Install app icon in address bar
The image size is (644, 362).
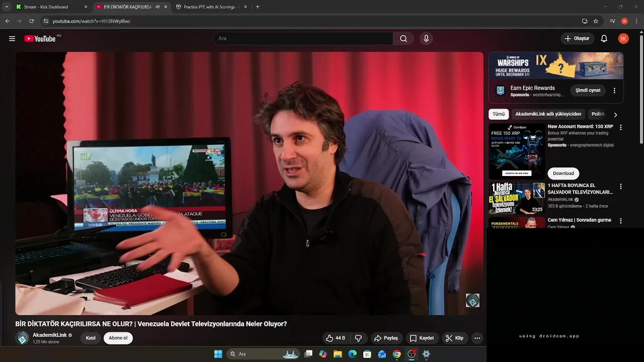click(585, 21)
